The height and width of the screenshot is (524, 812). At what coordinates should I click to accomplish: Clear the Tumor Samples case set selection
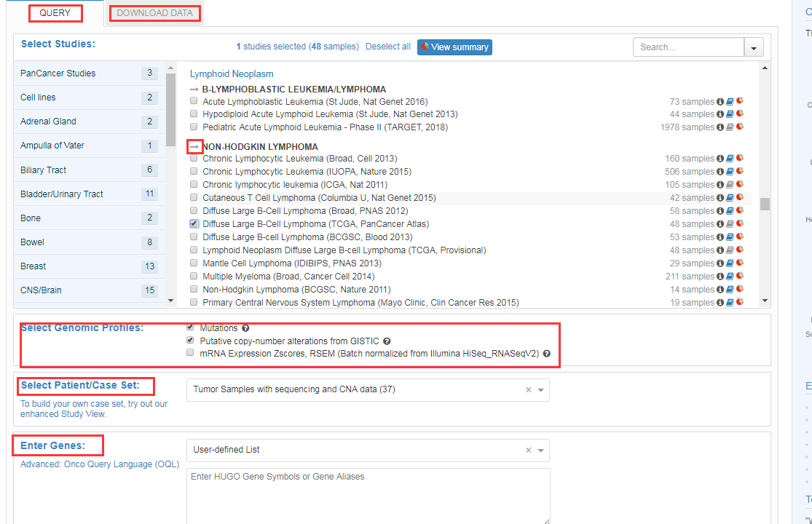pyautogui.click(x=529, y=390)
